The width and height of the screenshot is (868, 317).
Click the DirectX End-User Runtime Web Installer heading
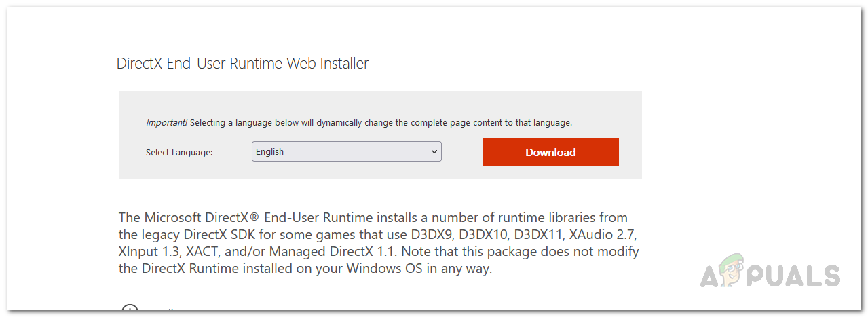click(242, 64)
